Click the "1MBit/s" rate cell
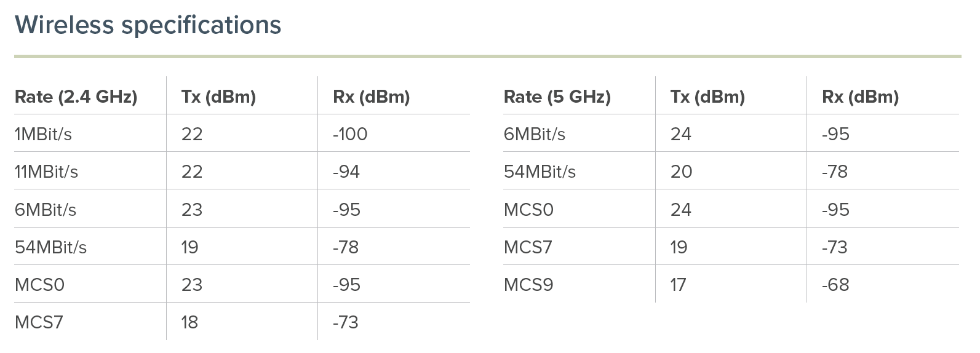The image size is (980, 353). tap(43, 134)
